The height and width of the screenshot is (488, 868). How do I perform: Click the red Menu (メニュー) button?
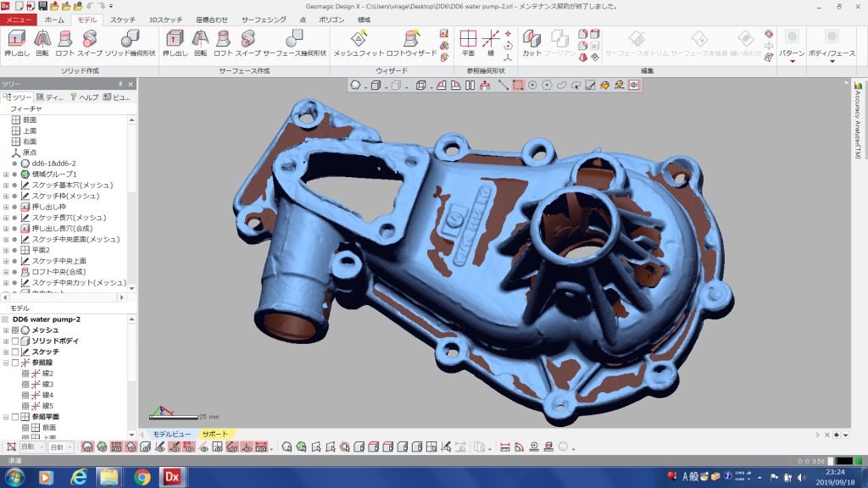pyautogui.click(x=19, y=19)
